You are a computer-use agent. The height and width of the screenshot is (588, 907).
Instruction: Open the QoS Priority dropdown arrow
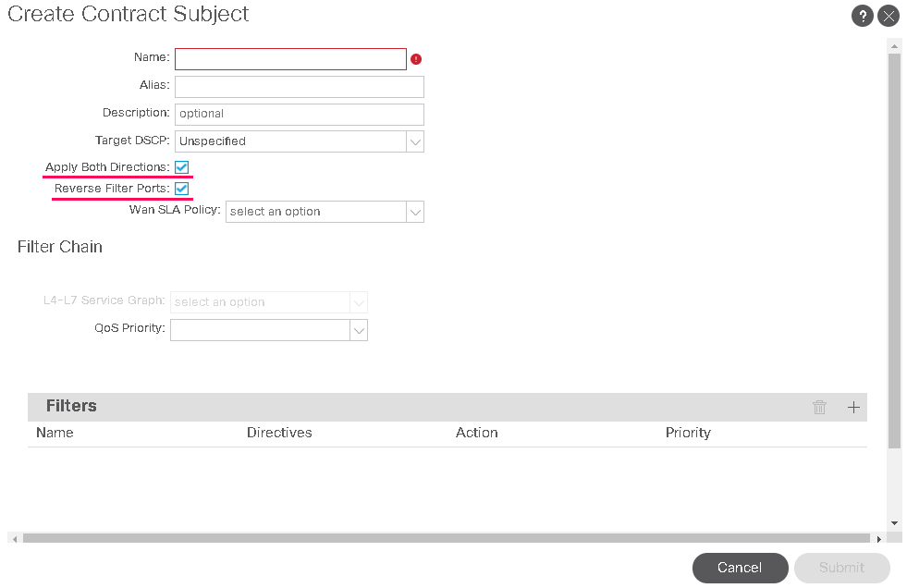[x=359, y=330]
